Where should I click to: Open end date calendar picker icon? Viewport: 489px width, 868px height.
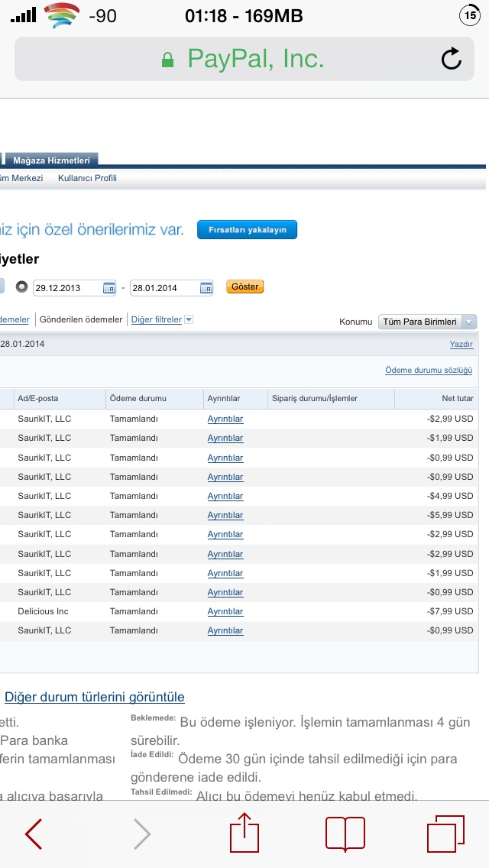(206, 288)
